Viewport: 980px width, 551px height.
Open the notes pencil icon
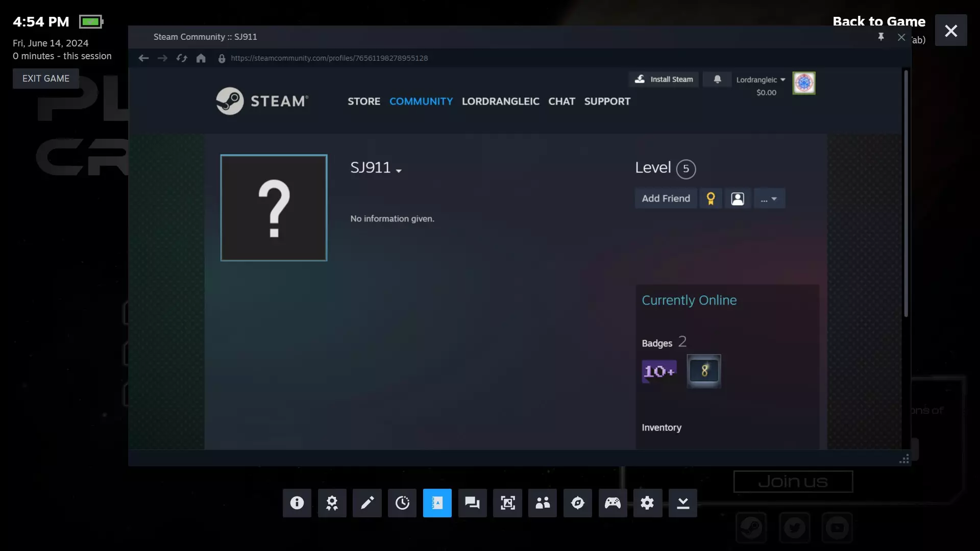click(367, 503)
